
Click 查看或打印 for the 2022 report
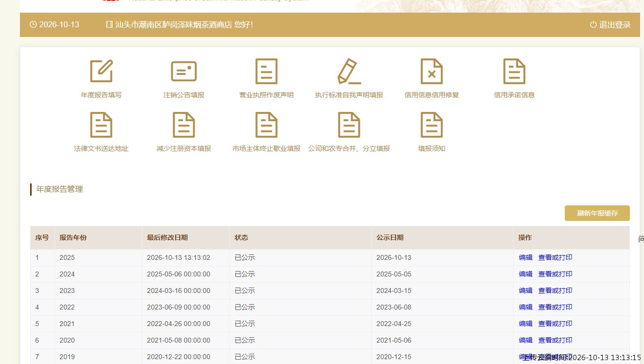click(x=555, y=307)
